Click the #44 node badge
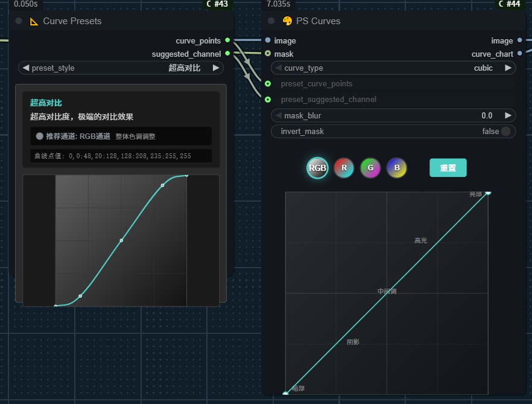This screenshot has height=404, width=532. point(510,4)
